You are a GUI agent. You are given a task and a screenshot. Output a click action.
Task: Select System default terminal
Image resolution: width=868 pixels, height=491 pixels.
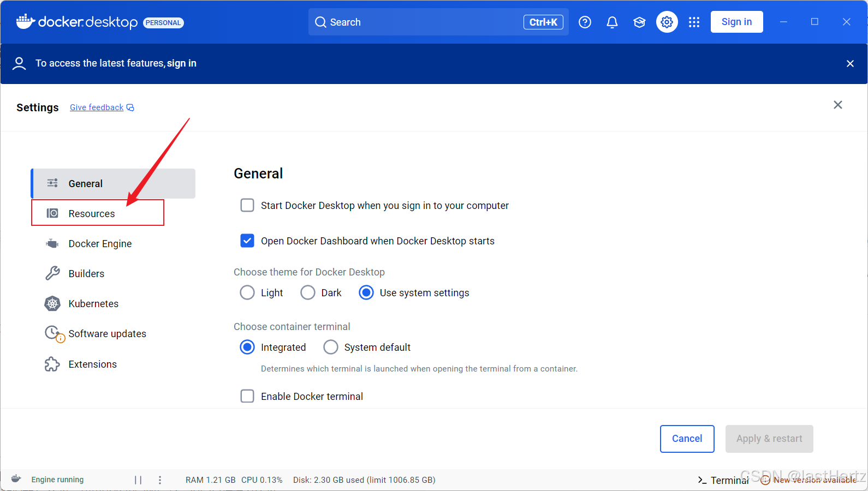point(331,347)
